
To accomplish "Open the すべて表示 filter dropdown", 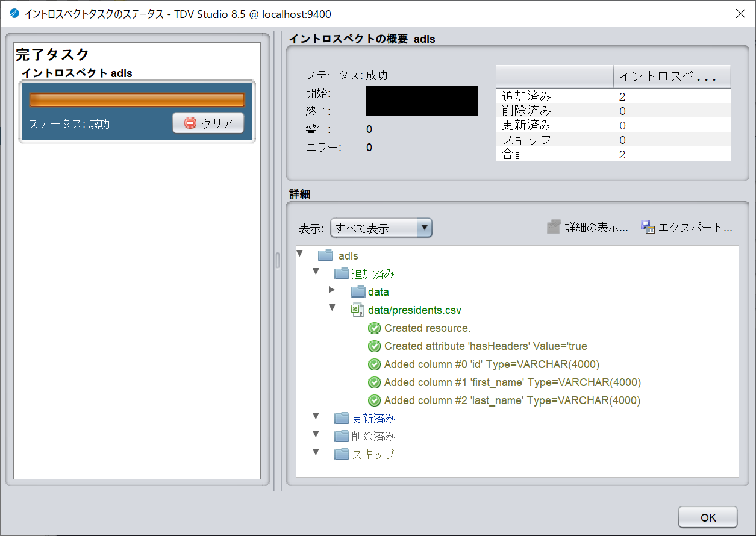I will point(381,228).
